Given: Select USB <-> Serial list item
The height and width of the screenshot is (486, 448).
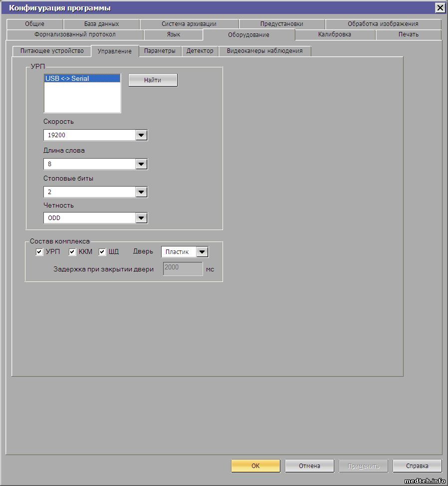Looking at the screenshot, I should (82, 78).
